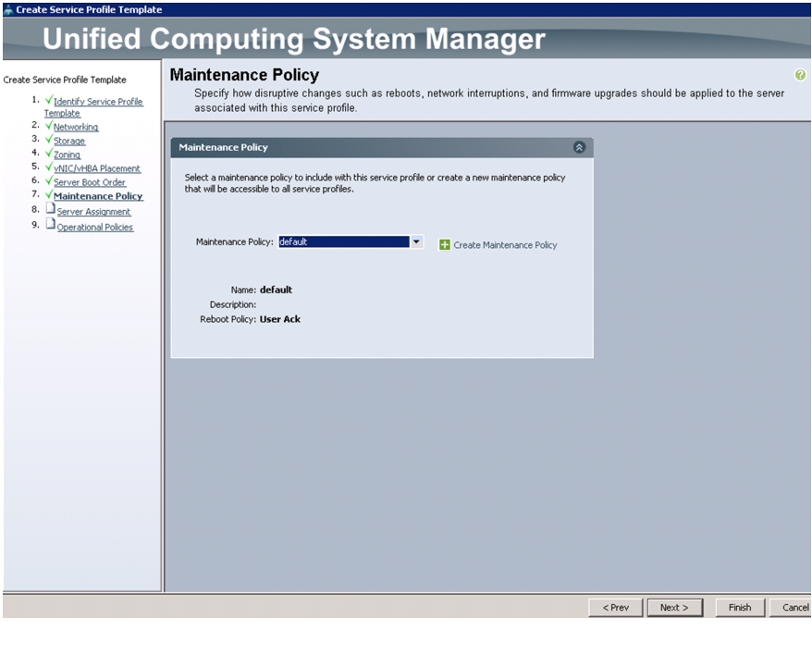Viewport: 812px width, 656px height.
Task: Click green checkmark beside vNIC/vHBA Placement
Action: pos(49,167)
